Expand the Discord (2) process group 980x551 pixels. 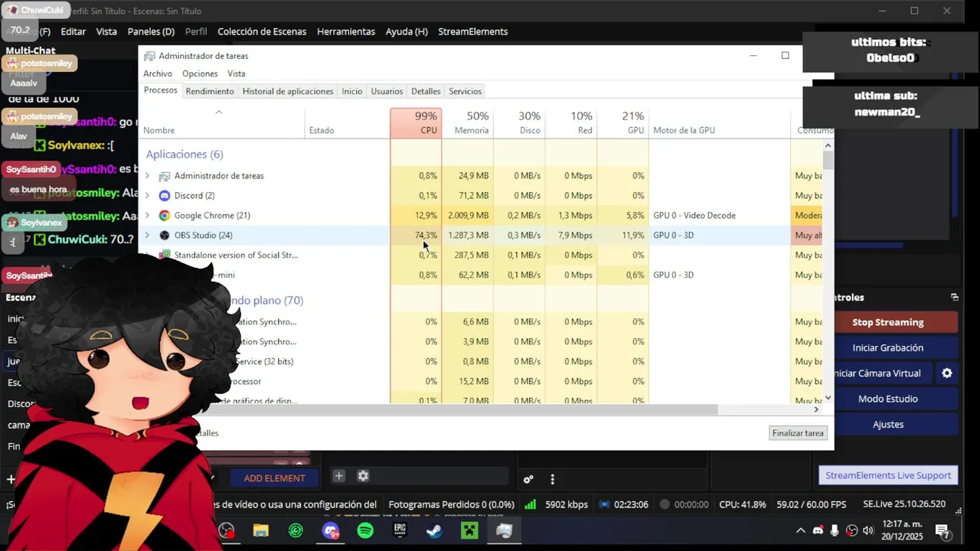click(147, 195)
